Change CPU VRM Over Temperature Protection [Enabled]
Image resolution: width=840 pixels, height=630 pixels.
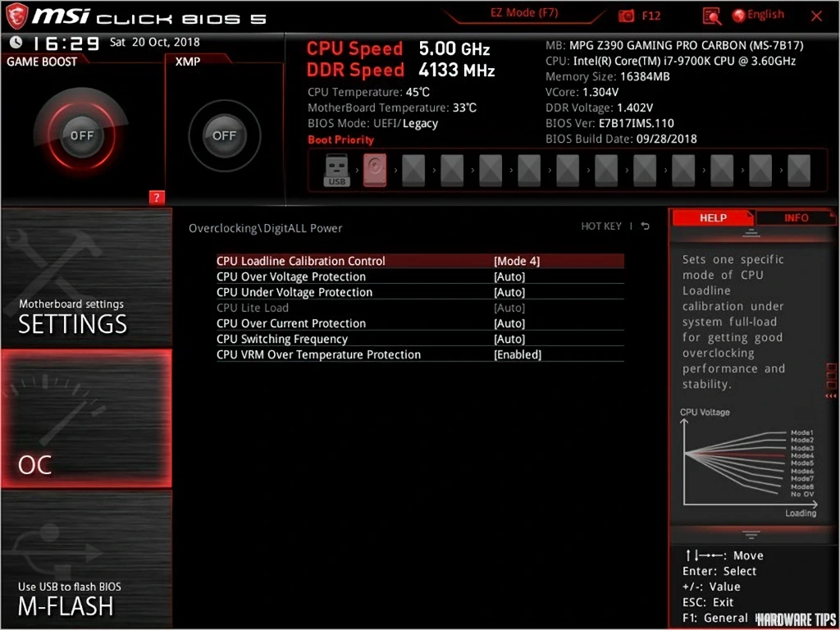click(518, 354)
